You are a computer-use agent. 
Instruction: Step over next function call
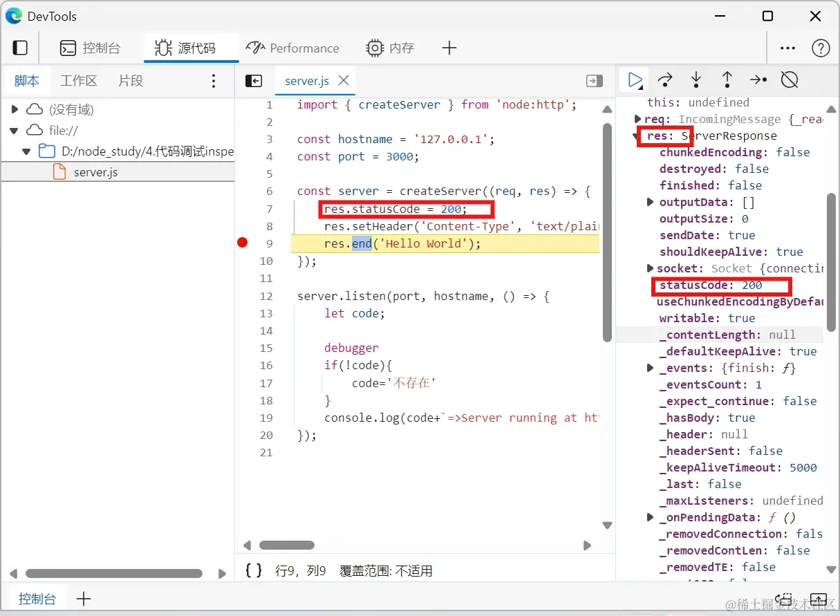point(665,80)
